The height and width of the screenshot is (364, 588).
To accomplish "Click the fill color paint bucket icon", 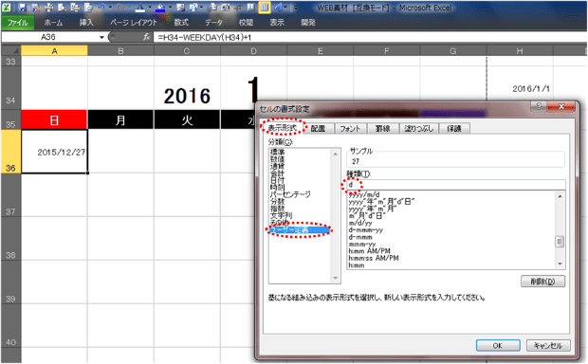I will 160,8.
